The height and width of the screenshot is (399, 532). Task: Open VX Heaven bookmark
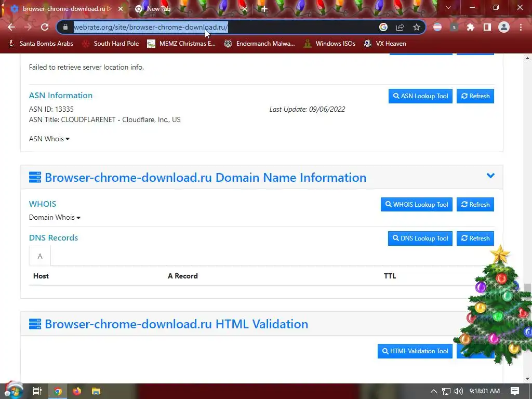385,44
